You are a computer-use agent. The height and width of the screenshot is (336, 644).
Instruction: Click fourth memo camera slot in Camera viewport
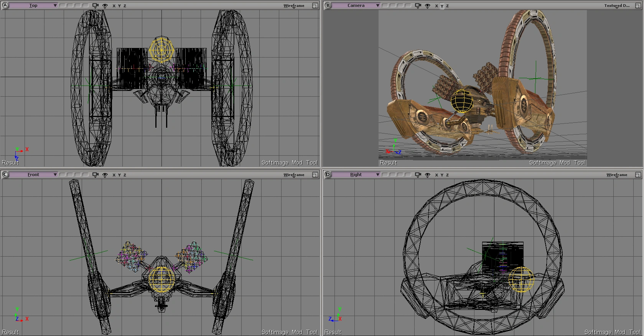409,6
